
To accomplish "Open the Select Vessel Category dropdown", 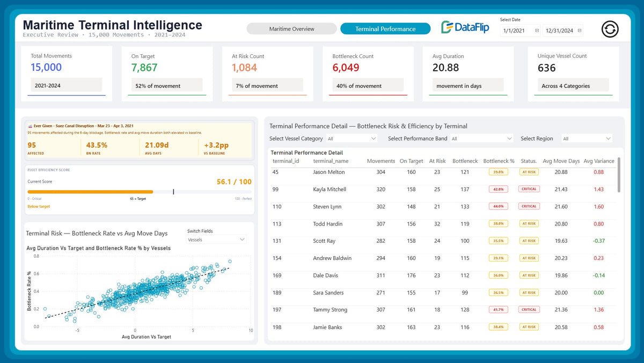I will point(352,139).
